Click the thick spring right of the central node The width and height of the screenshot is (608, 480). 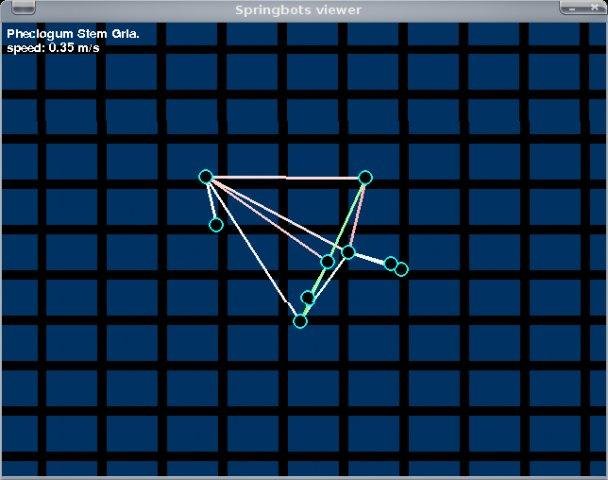click(370, 258)
